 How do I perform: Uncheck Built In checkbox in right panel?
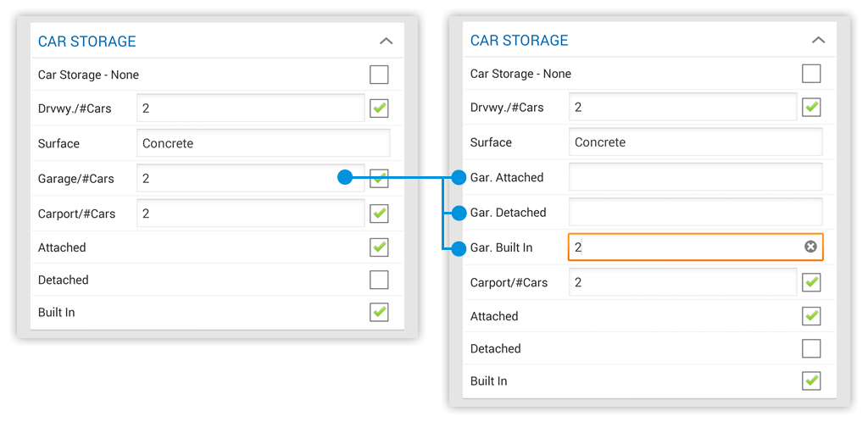[811, 381]
